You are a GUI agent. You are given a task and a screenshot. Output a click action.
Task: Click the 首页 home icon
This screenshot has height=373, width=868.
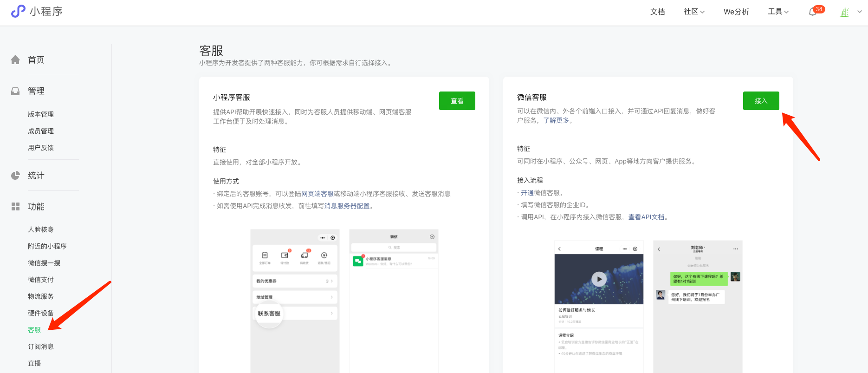coord(15,60)
